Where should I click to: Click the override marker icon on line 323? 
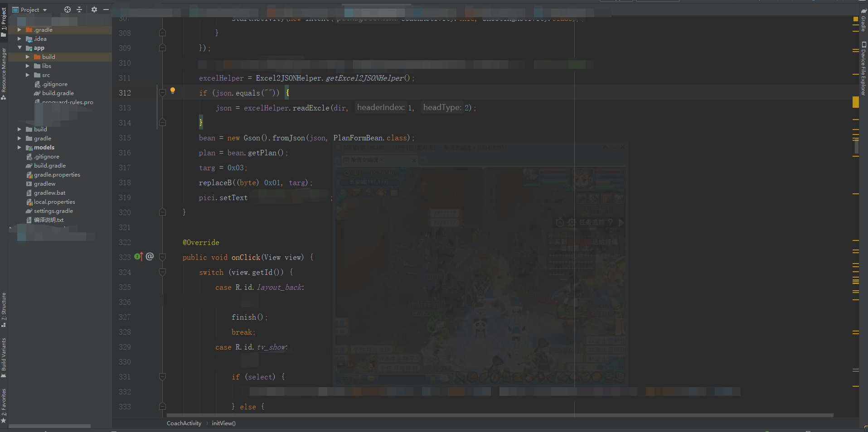139,257
